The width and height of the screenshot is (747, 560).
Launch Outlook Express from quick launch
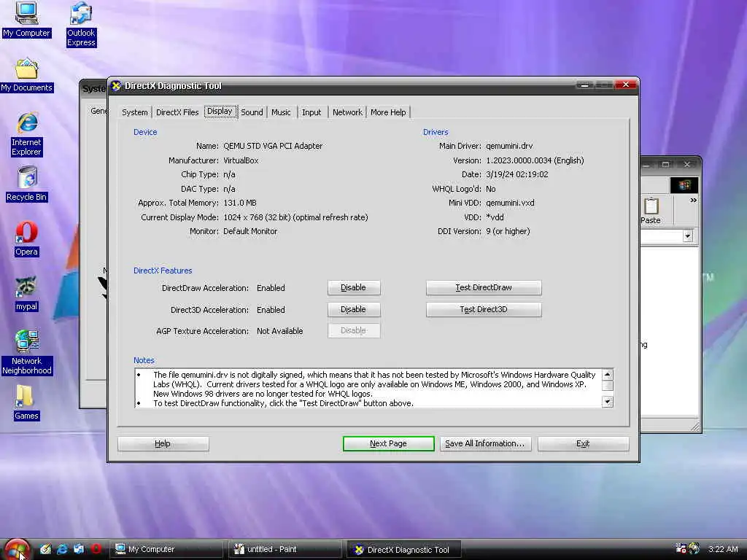pos(79,549)
